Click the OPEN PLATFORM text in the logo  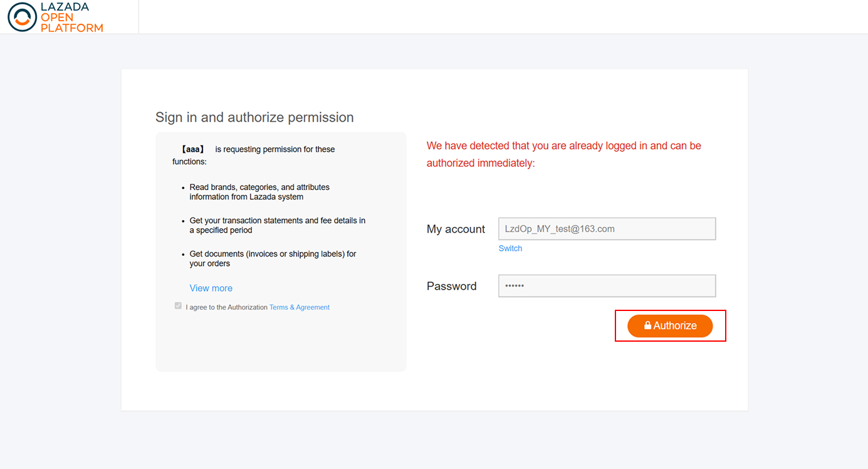66,22
